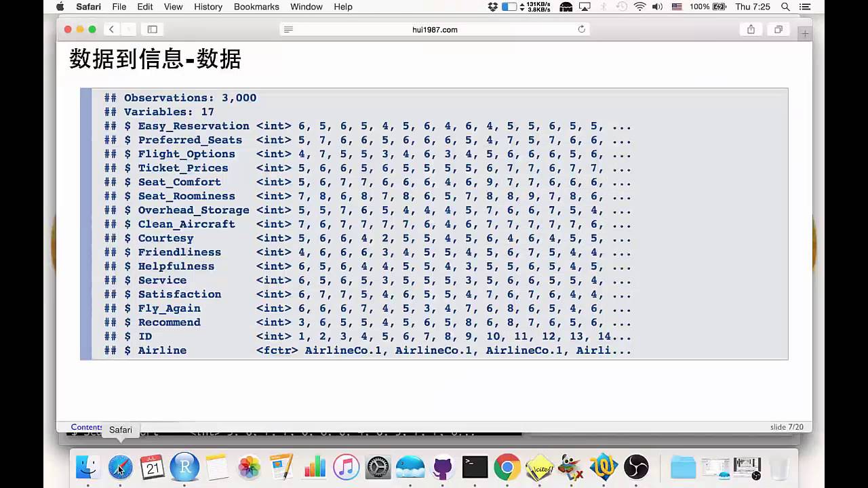Screen dimensions: 868x488
Task: Show all tabs overview
Action: pos(778,29)
